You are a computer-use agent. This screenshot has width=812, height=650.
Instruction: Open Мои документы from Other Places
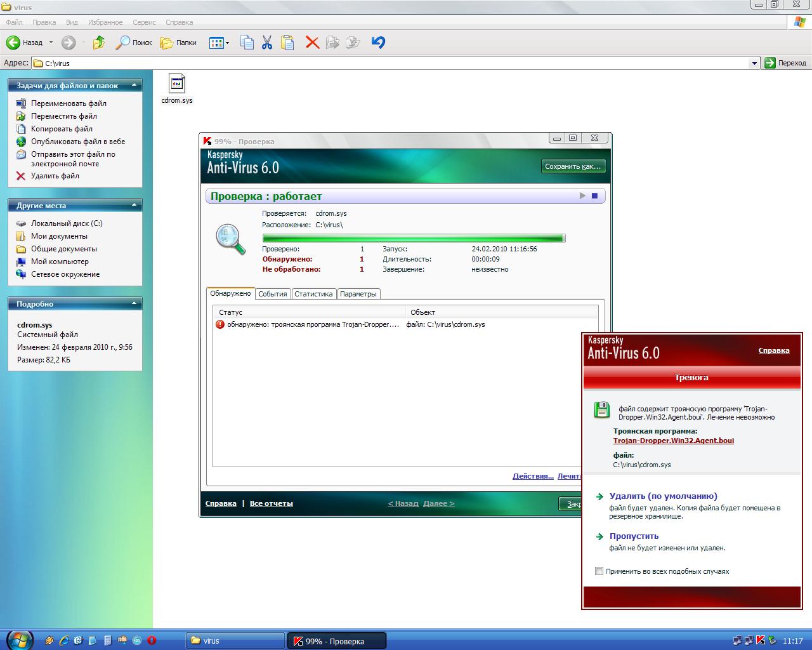(x=59, y=236)
